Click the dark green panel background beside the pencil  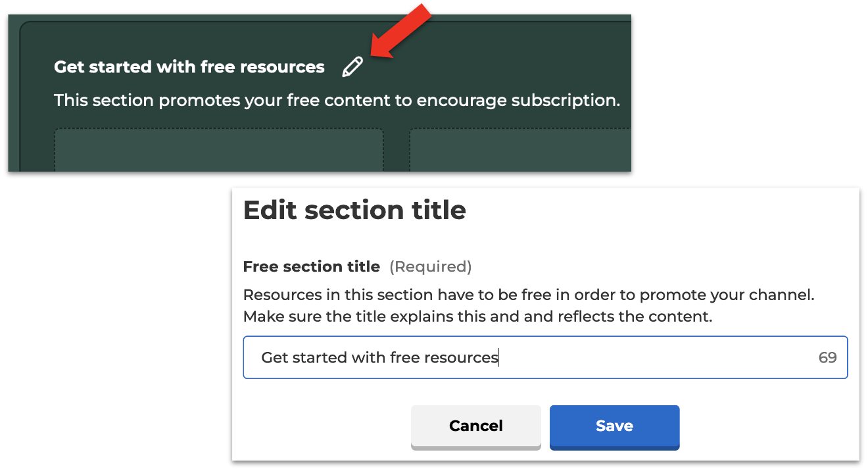493,67
